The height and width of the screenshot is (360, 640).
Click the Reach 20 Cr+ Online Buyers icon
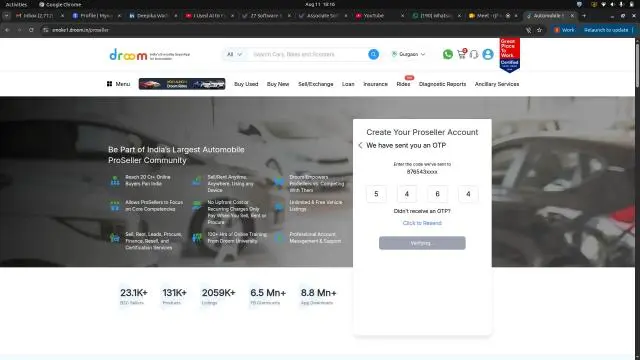tap(115, 180)
